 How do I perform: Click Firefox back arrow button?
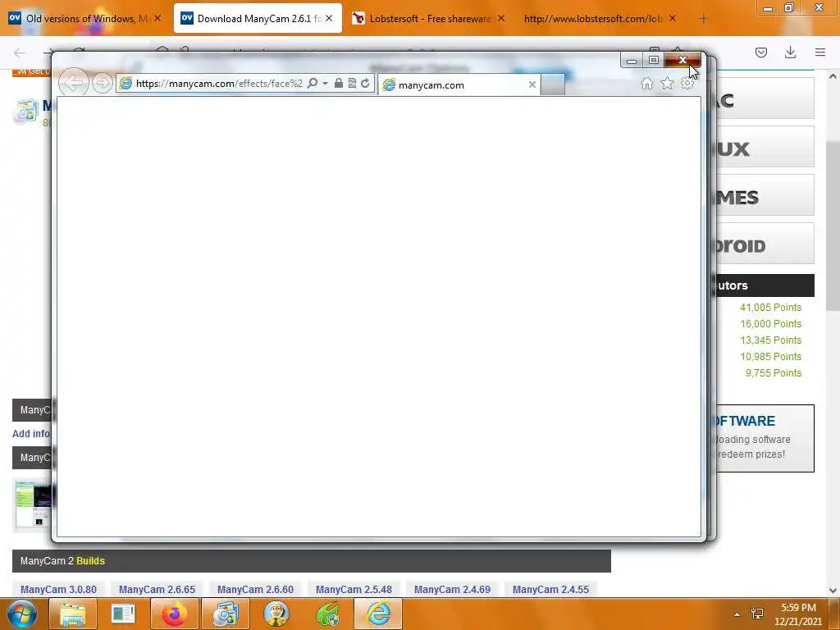pyautogui.click(x=20, y=52)
